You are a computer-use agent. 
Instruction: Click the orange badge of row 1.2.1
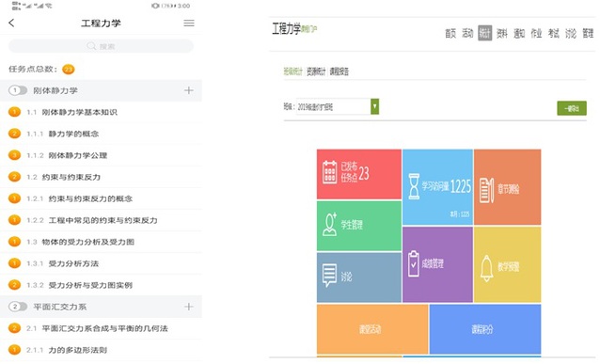14,198
